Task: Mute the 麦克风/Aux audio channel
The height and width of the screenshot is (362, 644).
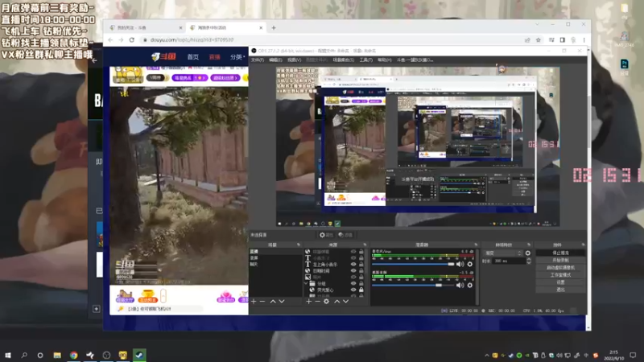Action: coord(460,265)
